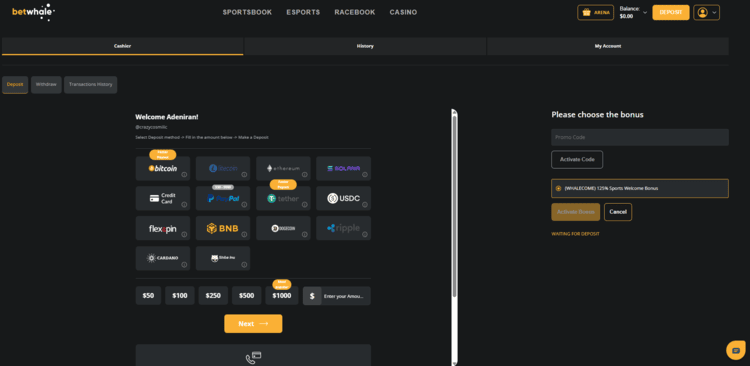Select the Cardano deposit method
This screenshot has width=750, height=366.
(163, 258)
